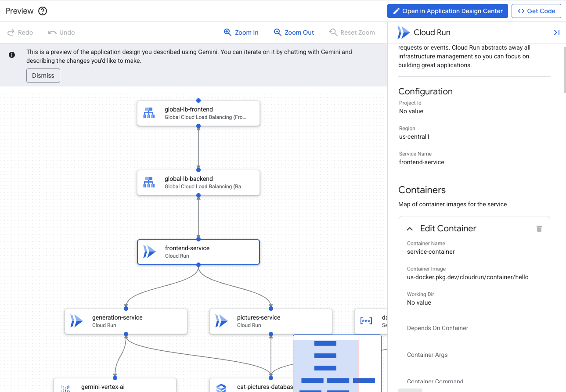This screenshot has width=566, height=392.
Task: Click the Zoom In label
Action: point(247,32)
